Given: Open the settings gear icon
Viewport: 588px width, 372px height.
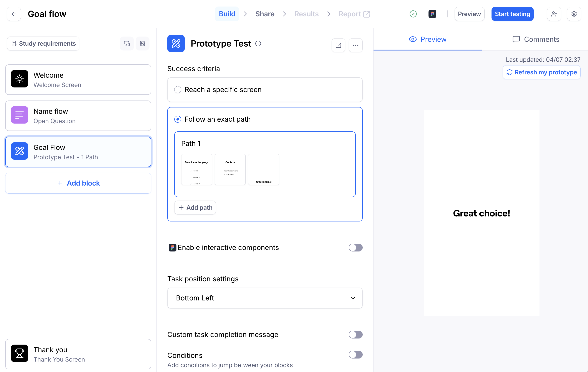Looking at the screenshot, I should coord(574,14).
